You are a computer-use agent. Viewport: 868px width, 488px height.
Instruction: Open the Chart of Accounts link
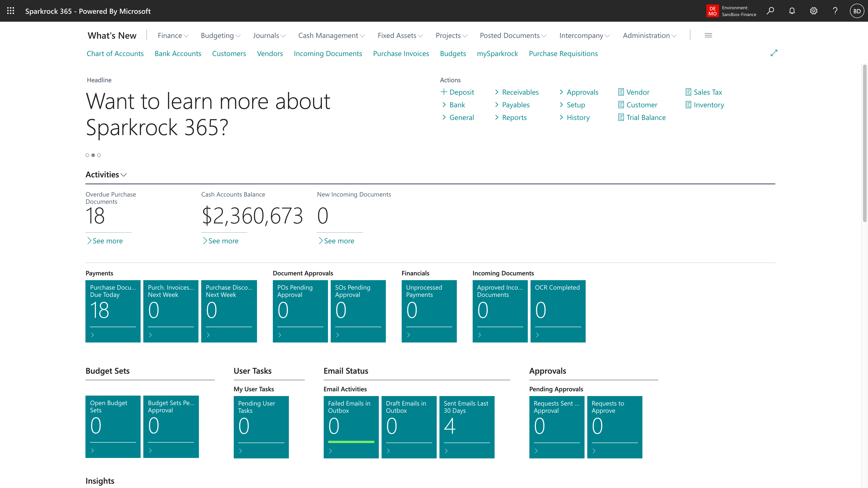click(115, 54)
